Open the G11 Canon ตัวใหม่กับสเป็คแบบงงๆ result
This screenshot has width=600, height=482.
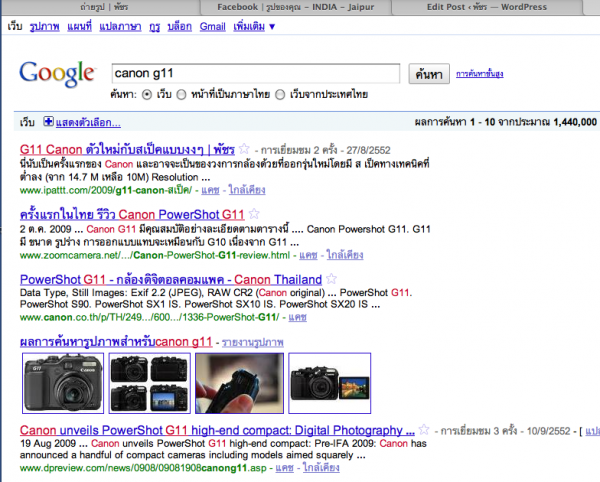click(127, 149)
